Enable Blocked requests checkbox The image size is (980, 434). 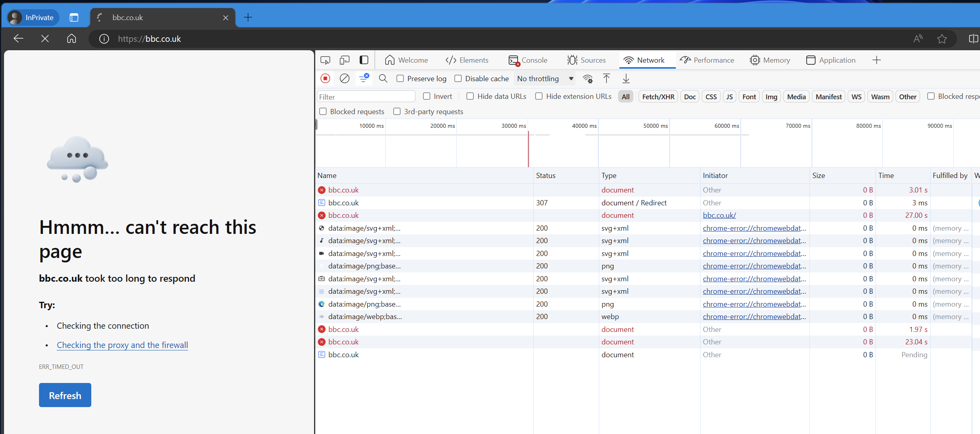[x=323, y=111]
